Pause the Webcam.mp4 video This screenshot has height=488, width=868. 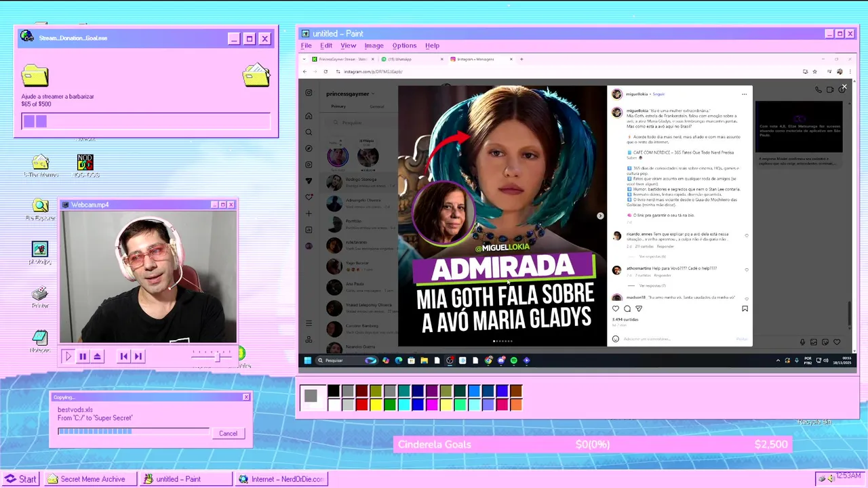pyautogui.click(x=83, y=356)
